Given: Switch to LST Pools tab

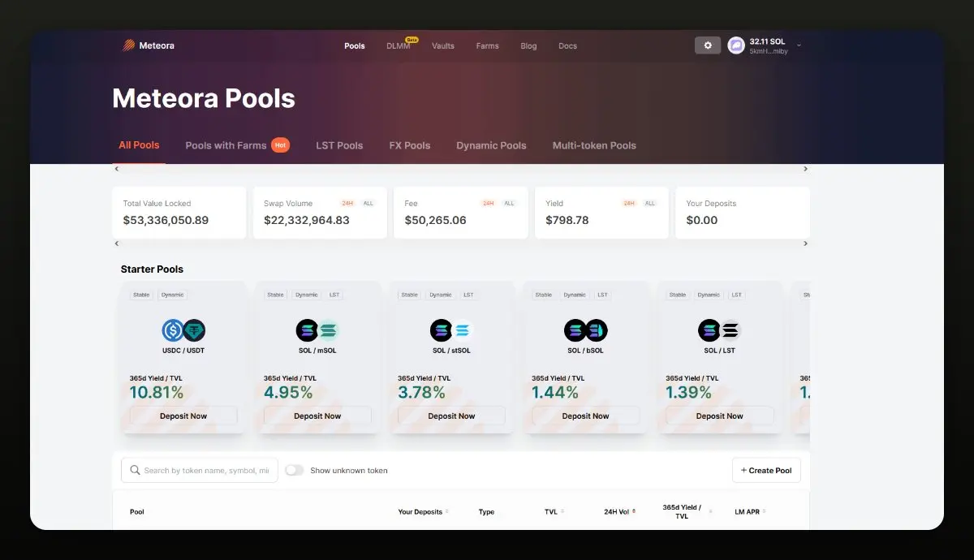Looking at the screenshot, I should click(339, 145).
